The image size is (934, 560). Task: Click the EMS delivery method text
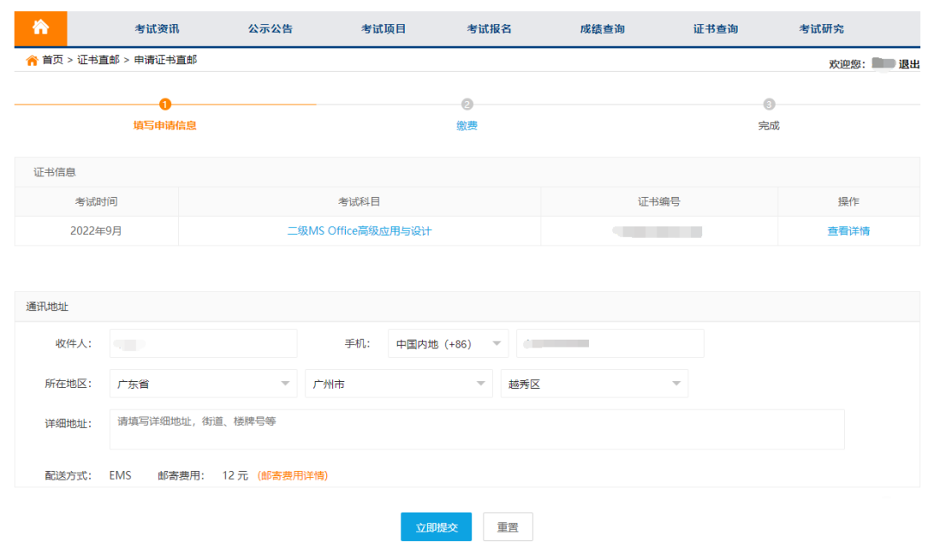click(120, 475)
